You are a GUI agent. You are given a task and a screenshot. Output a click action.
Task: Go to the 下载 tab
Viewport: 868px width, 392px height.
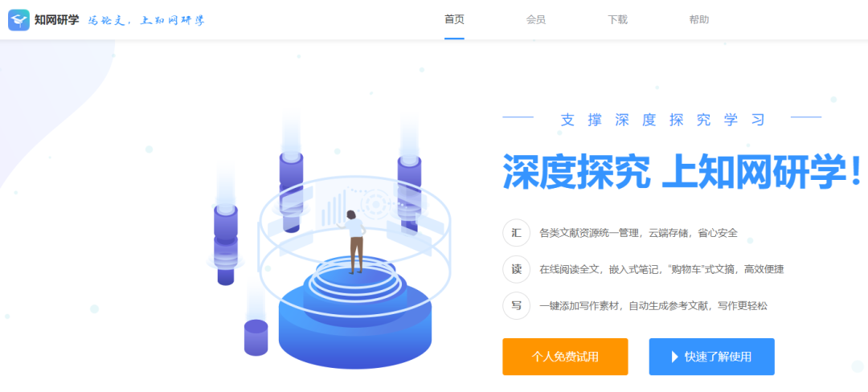tap(617, 20)
